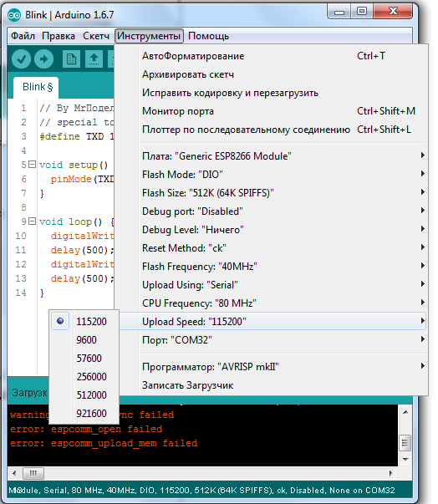The width and height of the screenshot is (438, 504).
Task: Click the console horizontal scrollbar thumb
Action: [x=33, y=473]
